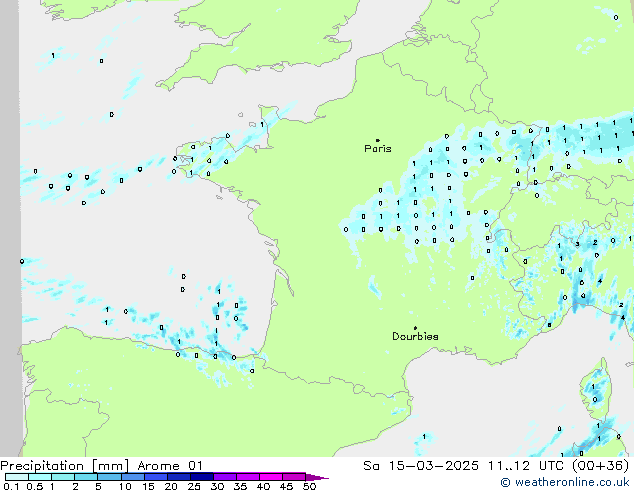634x490 pixels.
Task: Click the '50' legend scale value
Action: point(309,486)
